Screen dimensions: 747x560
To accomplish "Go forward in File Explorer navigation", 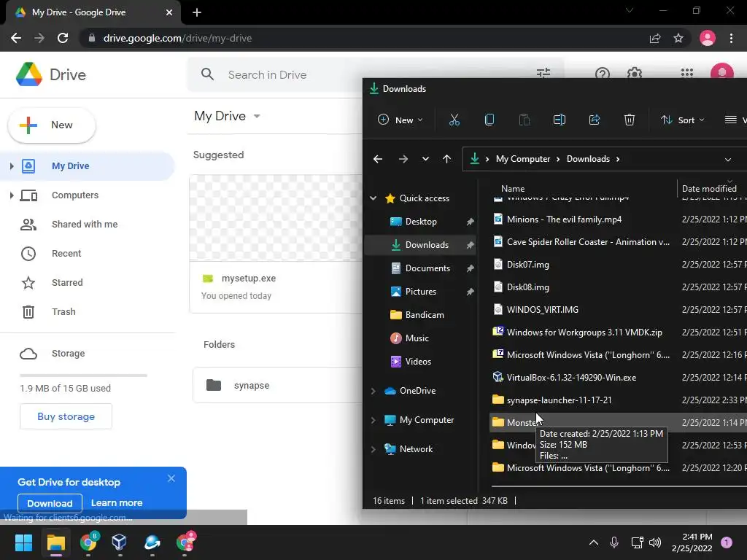I will tap(403, 159).
